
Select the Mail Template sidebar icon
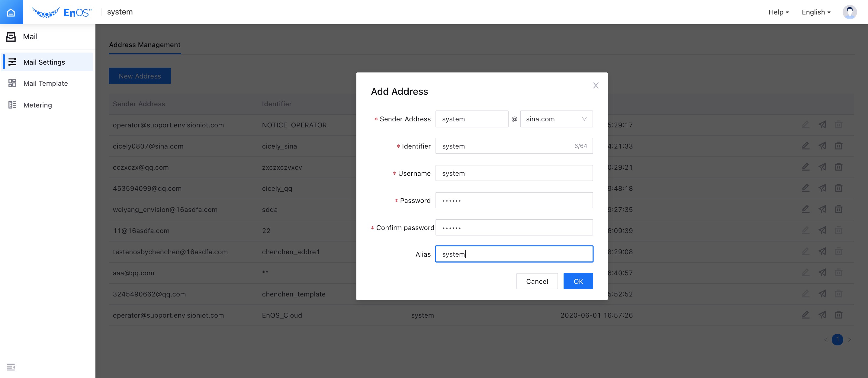[12, 83]
